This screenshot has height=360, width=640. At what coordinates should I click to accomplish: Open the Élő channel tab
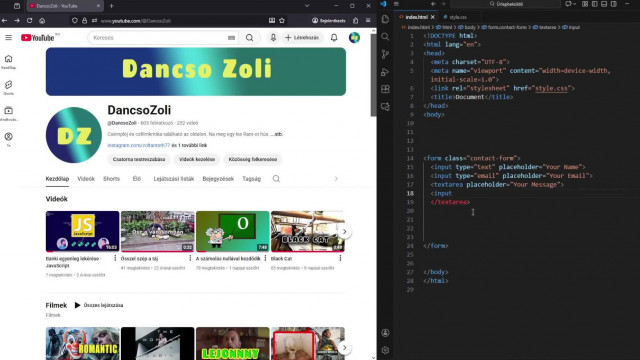click(137, 179)
